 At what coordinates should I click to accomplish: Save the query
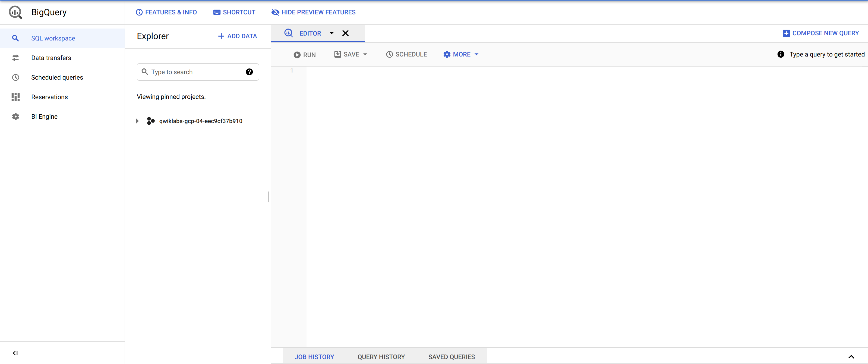point(347,55)
